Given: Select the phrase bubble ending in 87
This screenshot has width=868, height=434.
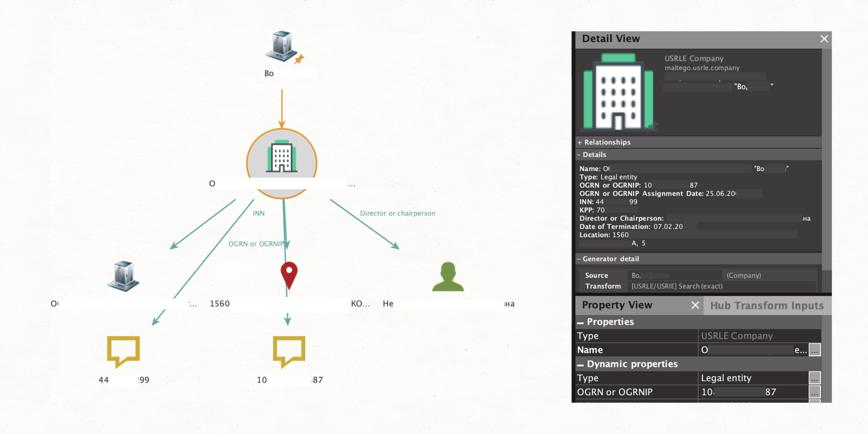Looking at the screenshot, I should point(289,352).
